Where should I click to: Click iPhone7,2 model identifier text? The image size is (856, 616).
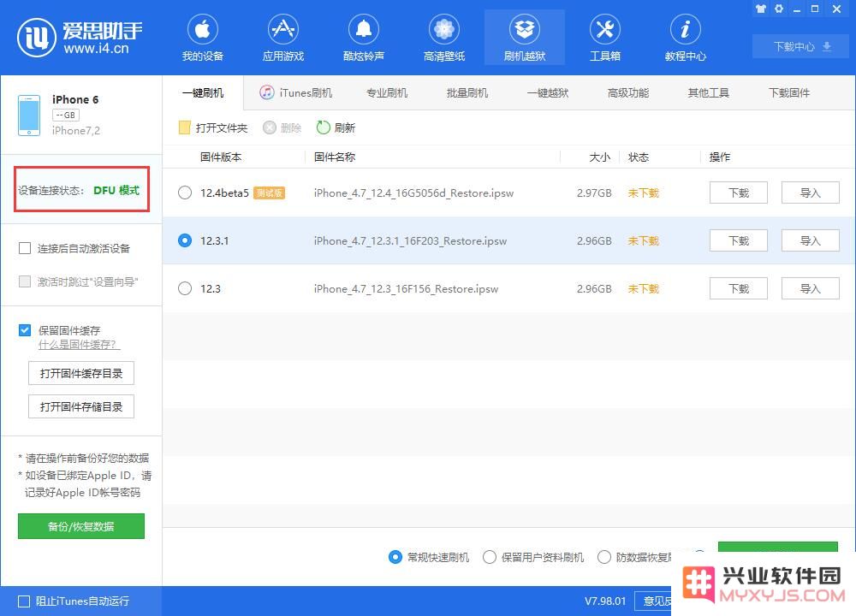(76, 130)
